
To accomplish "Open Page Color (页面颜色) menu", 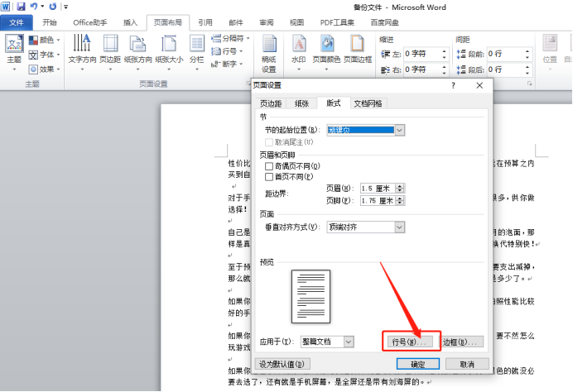I will tap(326, 53).
